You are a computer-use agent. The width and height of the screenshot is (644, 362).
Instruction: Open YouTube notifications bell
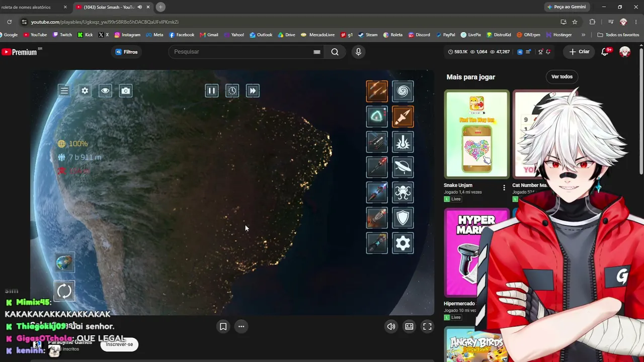click(605, 52)
